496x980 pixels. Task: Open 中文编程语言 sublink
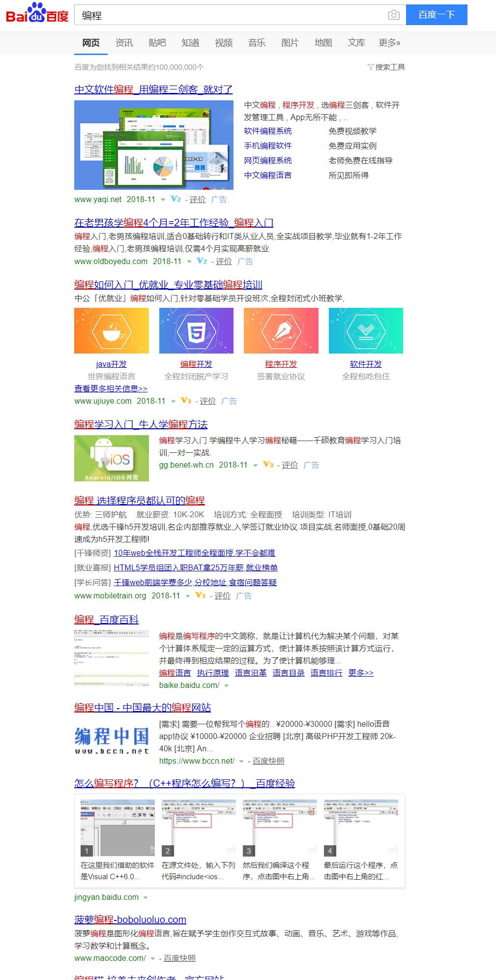[268, 175]
